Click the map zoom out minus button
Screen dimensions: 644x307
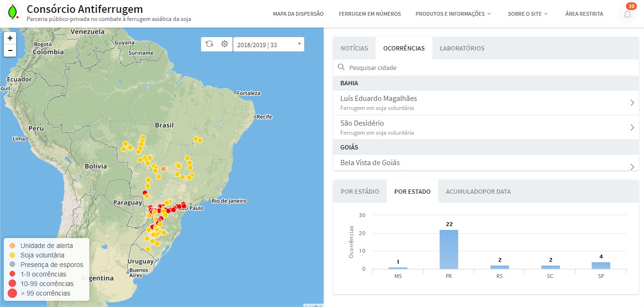[10, 50]
